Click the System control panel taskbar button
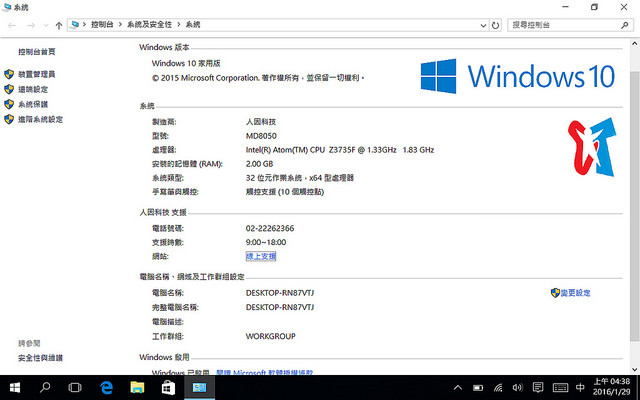The image size is (640, 400). tap(200, 387)
